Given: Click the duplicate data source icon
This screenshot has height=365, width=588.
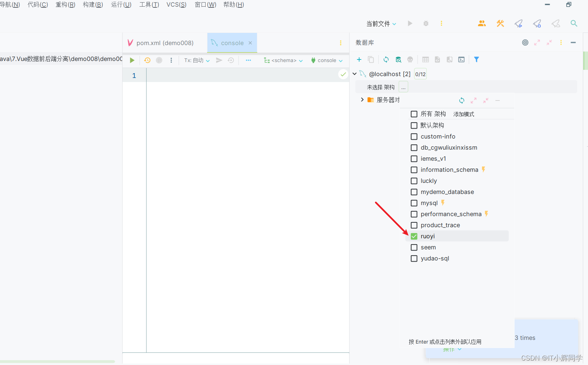Looking at the screenshot, I should click(371, 59).
